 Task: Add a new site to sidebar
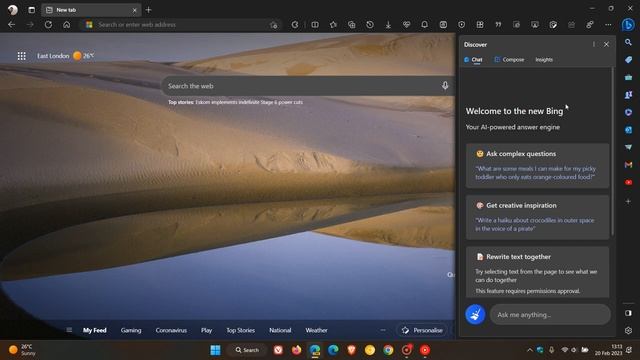tap(629, 201)
